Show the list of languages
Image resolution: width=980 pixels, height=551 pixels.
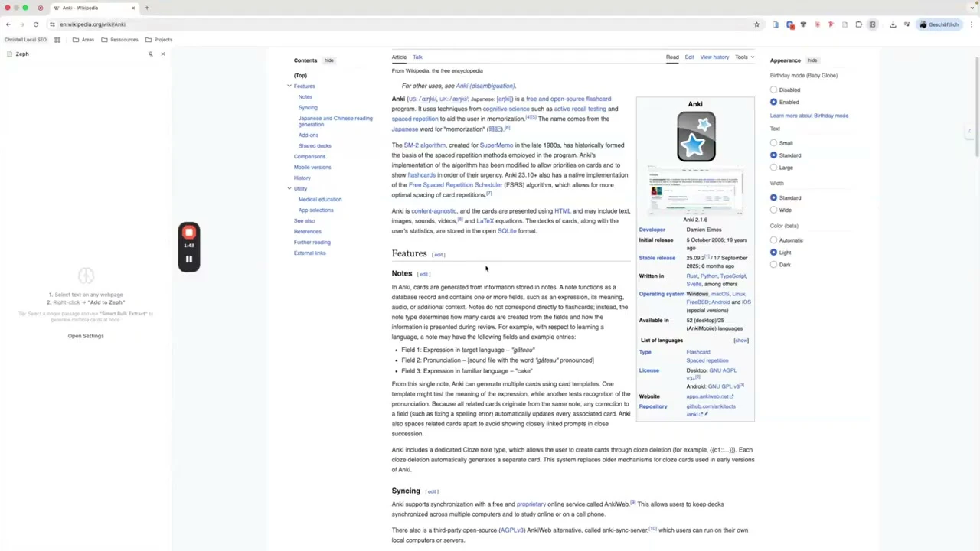coord(741,341)
